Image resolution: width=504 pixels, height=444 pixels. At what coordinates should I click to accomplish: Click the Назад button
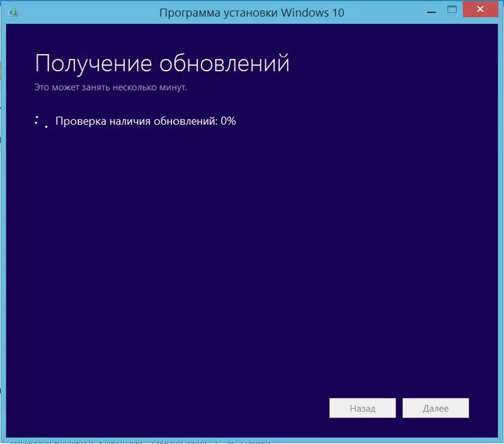[362, 408]
